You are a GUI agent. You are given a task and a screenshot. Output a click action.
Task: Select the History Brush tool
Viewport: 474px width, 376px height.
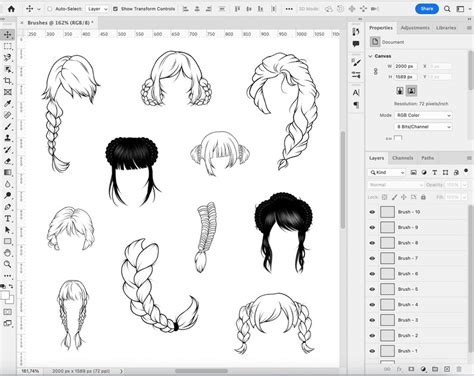[x=8, y=150]
